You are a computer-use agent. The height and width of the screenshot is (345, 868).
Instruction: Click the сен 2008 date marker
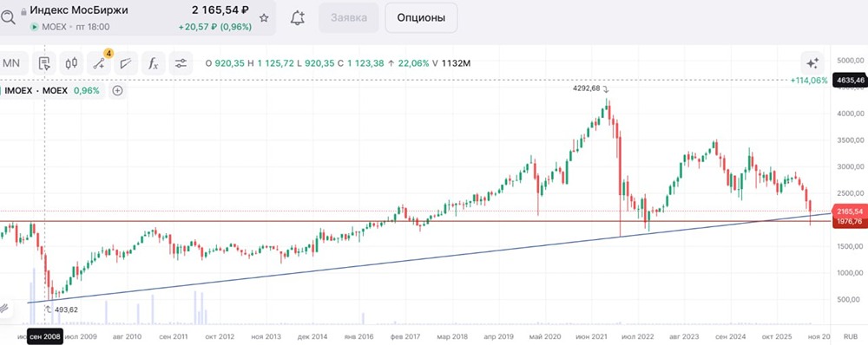click(45, 336)
